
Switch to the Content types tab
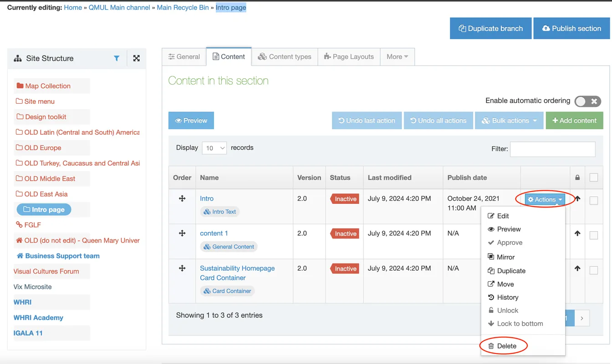[285, 57]
